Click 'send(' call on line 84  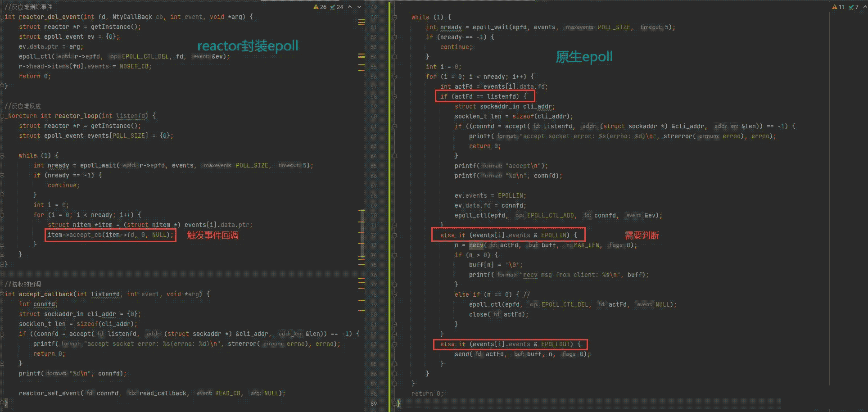463,354
